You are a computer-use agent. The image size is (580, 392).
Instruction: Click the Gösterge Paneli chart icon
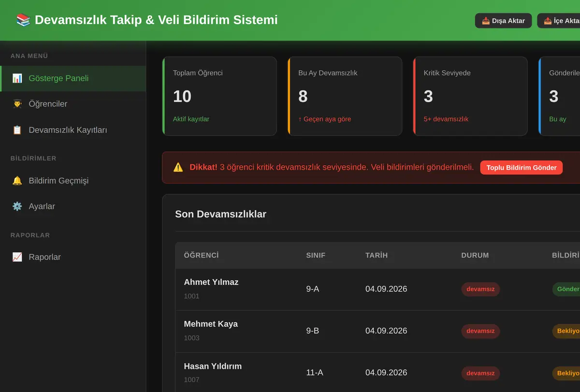pos(17,78)
